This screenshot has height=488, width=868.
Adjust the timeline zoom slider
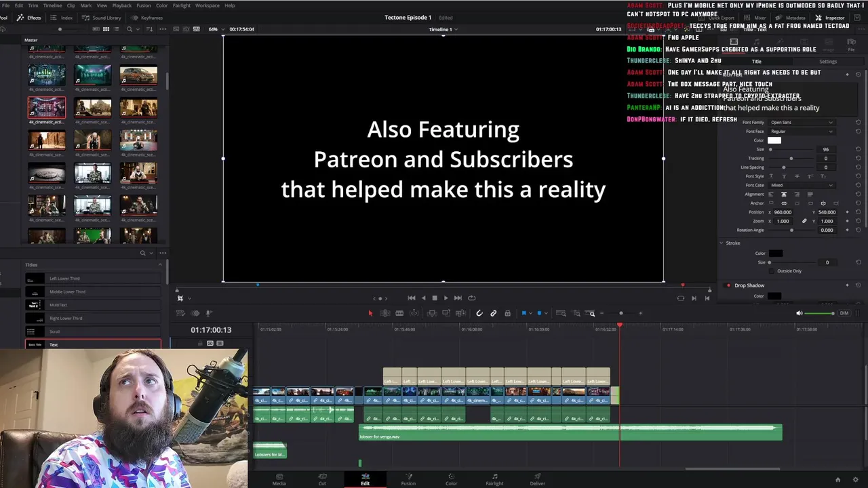click(x=620, y=313)
